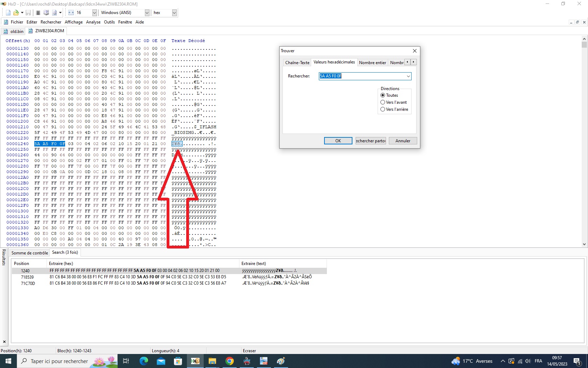Launch Microsoft Edge from the taskbar

coord(144,361)
